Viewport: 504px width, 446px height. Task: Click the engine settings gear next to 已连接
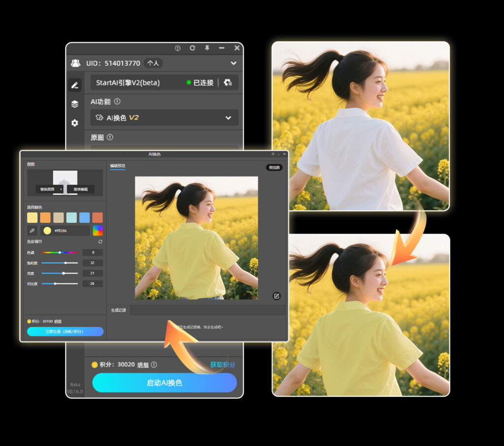click(x=228, y=83)
